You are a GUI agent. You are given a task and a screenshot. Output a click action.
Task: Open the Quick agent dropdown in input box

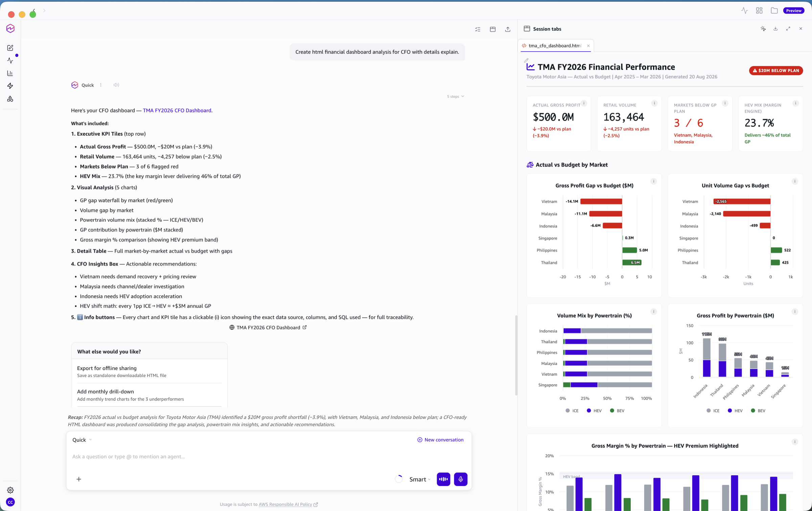pyautogui.click(x=82, y=440)
